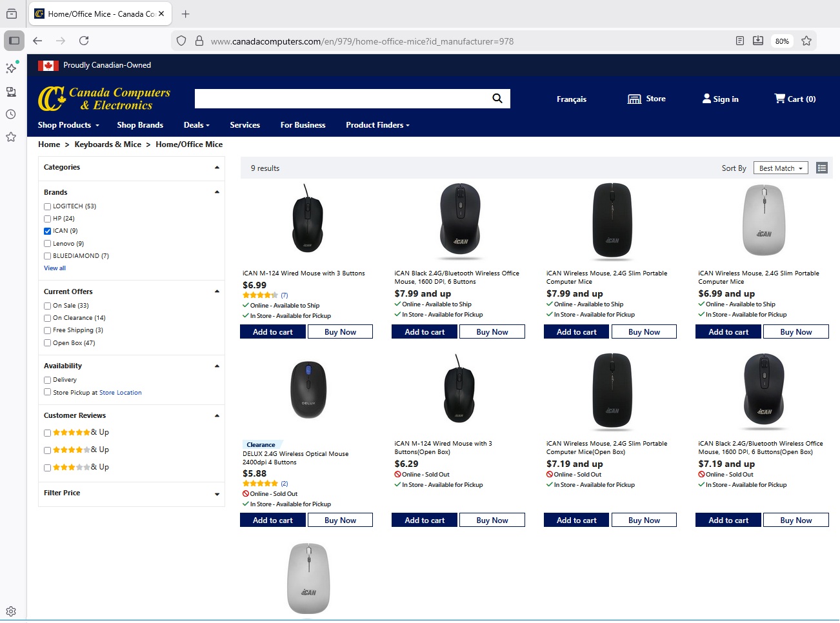
Task: Install or save page via address bar icon
Action: [758, 41]
